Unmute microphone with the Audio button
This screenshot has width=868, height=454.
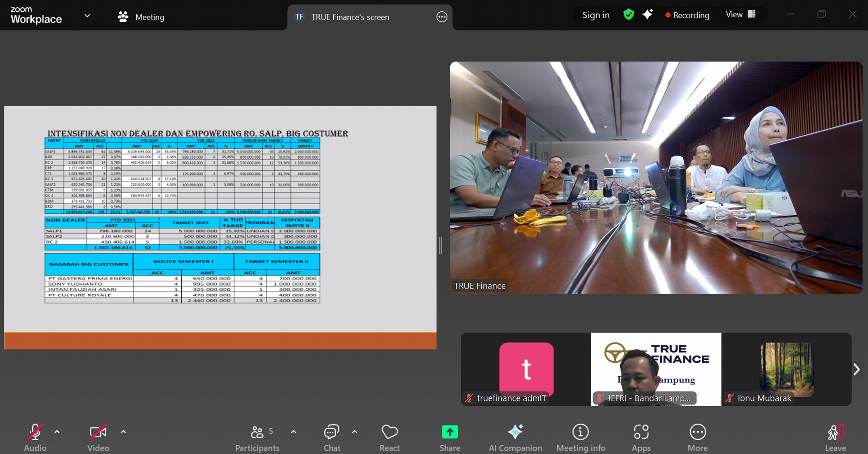click(x=35, y=438)
